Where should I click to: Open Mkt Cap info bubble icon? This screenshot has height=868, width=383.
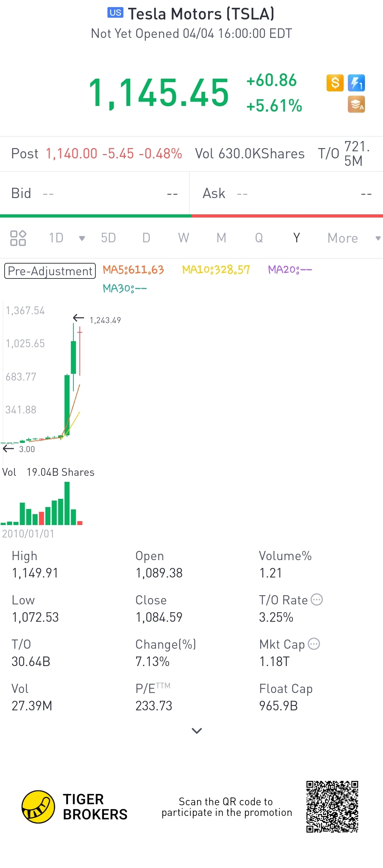[x=314, y=644]
